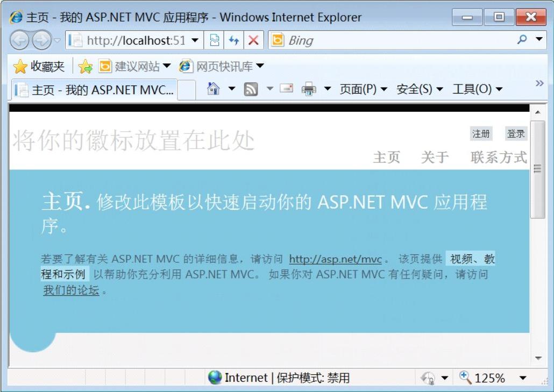Image resolution: width=554 pixels, height=392 pixels.
Task: Open the search provider options dropdown
Action: 539,39
